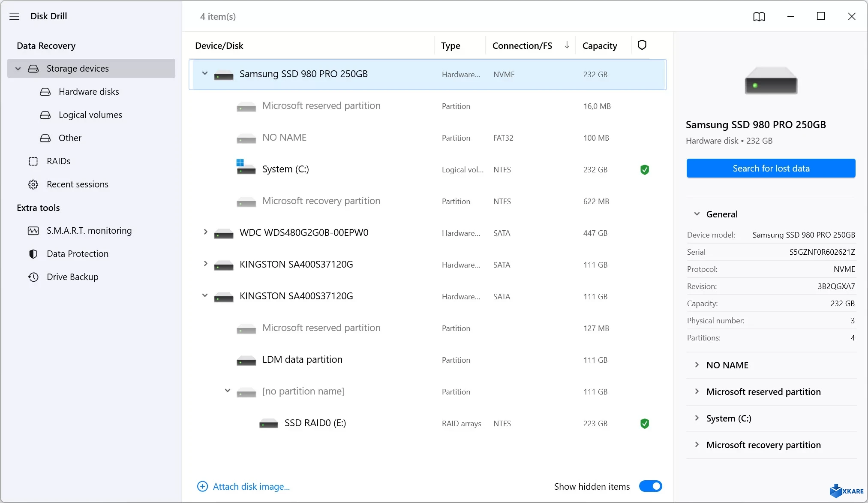Open S.M.A.R.T. monitoring tool
The image size is (868, 503).
coord(91,231)
